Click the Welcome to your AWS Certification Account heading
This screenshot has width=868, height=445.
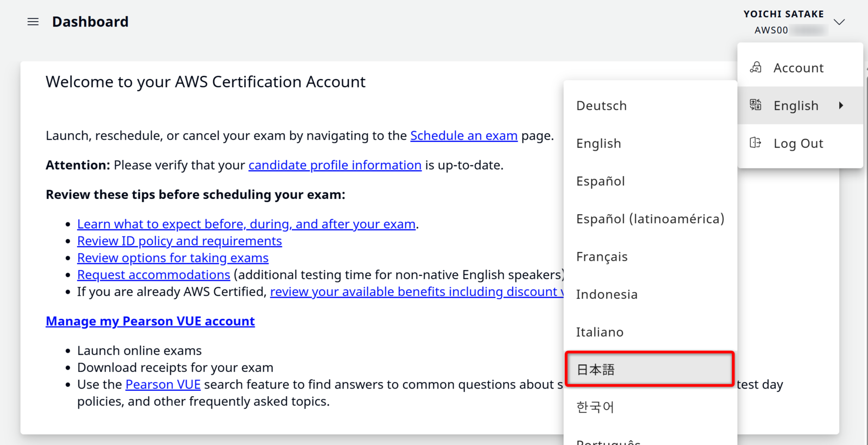[206, 82]
